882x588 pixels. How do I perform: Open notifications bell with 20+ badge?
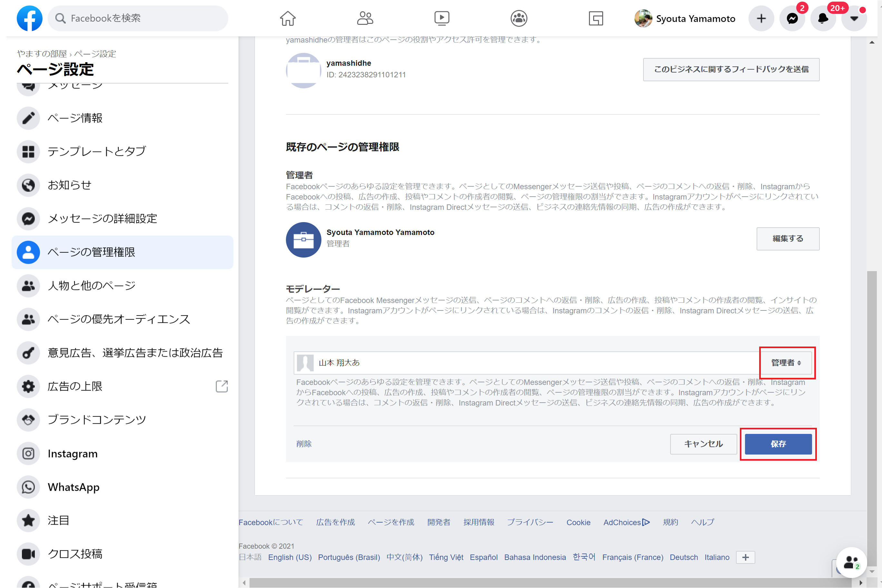coord(823,18)
